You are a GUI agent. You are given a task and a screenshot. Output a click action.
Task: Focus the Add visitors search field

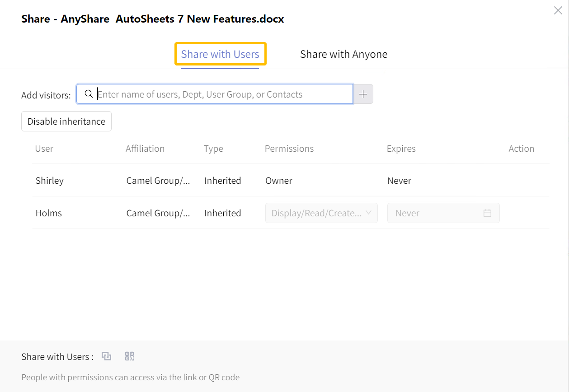[x=215, y=94]
